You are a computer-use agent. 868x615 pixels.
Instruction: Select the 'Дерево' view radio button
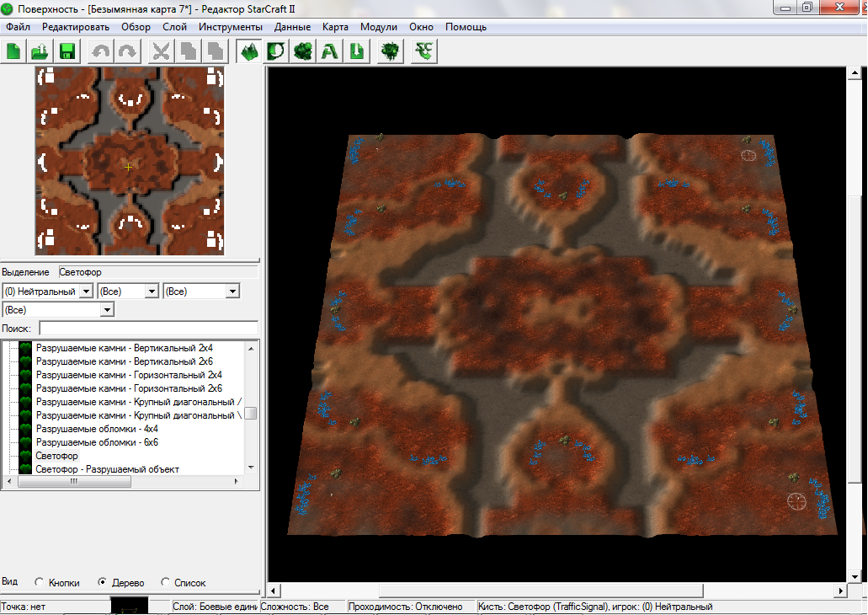click(103, 582)
